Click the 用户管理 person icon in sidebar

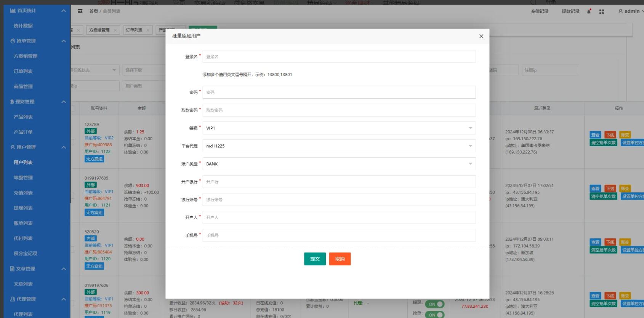(13, 147)
